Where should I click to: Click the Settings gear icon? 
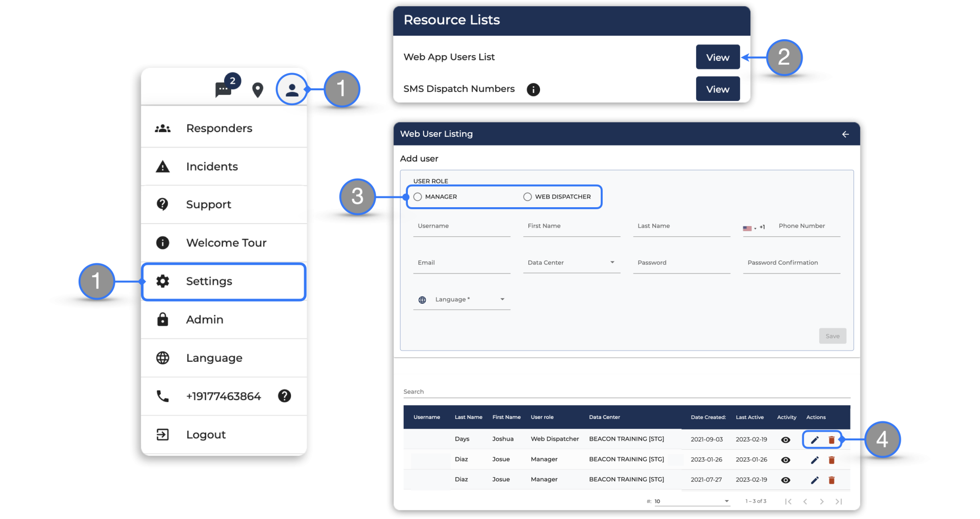163,281
